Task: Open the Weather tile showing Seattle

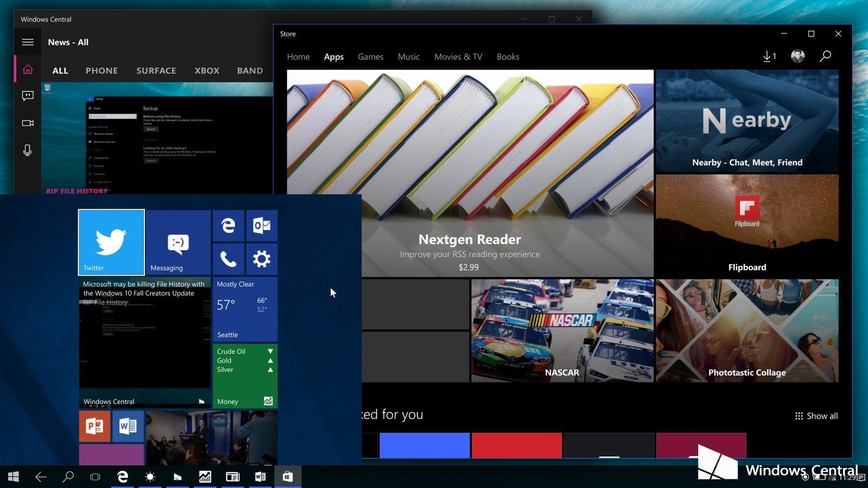Action: click(245, 309)
